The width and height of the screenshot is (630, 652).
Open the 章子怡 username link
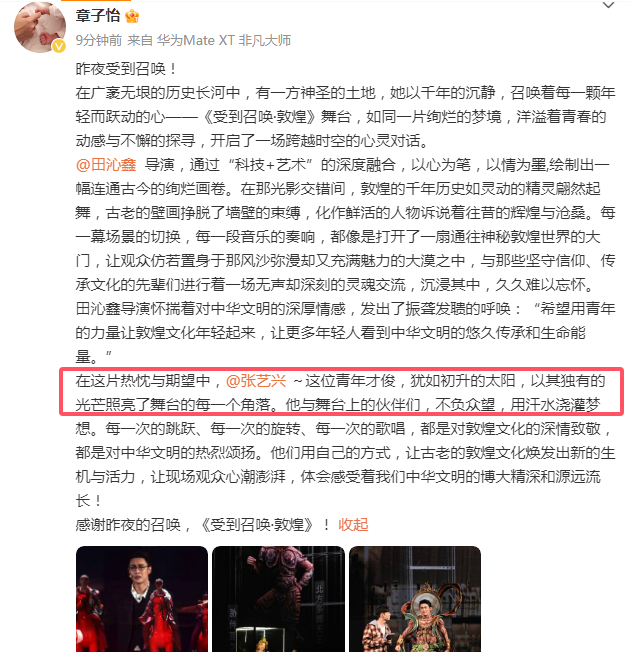click(98, 16)
